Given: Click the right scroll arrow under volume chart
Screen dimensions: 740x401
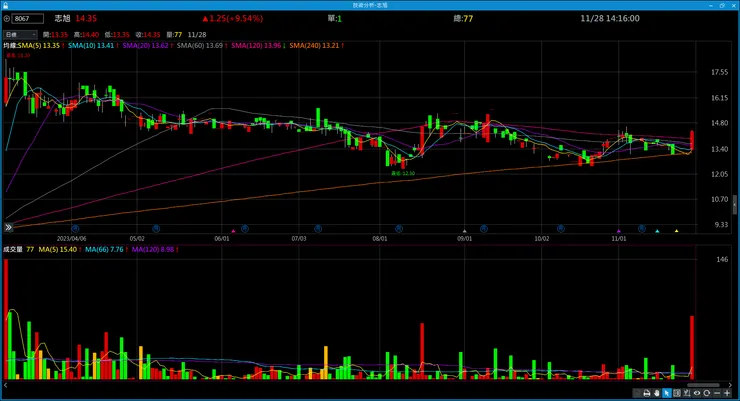Looking at the screenshot, I should point(730,385).
